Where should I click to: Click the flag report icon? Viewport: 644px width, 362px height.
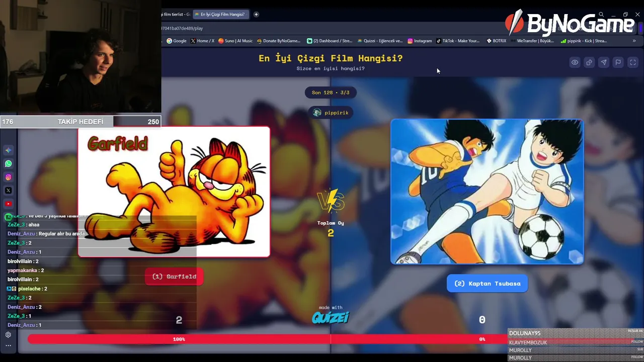point(618,62)
